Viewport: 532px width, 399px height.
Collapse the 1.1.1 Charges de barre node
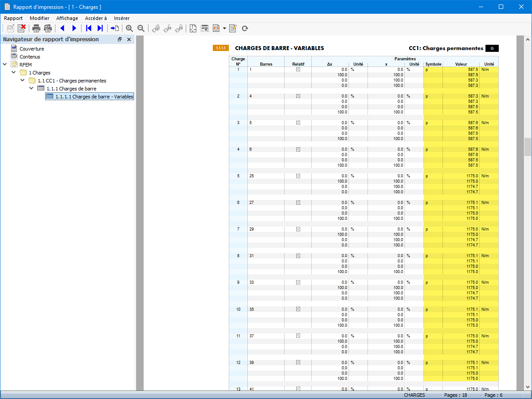(31, 88)
